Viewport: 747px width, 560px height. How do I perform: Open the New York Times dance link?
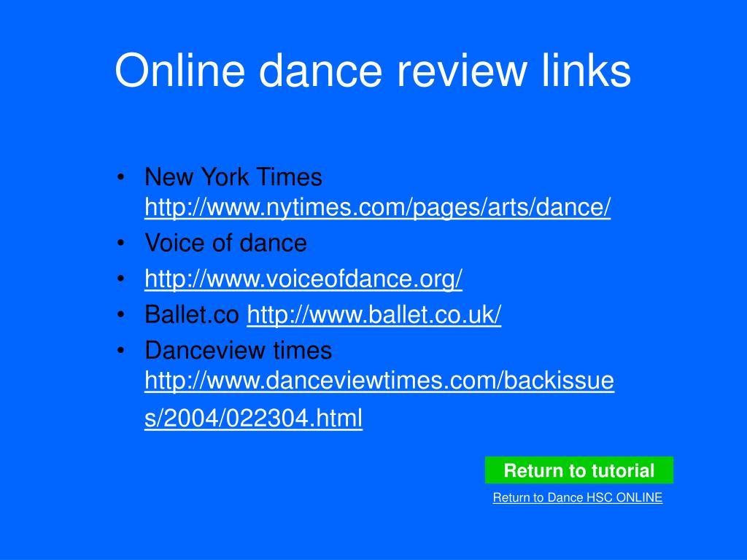click(x=377, y=207)
